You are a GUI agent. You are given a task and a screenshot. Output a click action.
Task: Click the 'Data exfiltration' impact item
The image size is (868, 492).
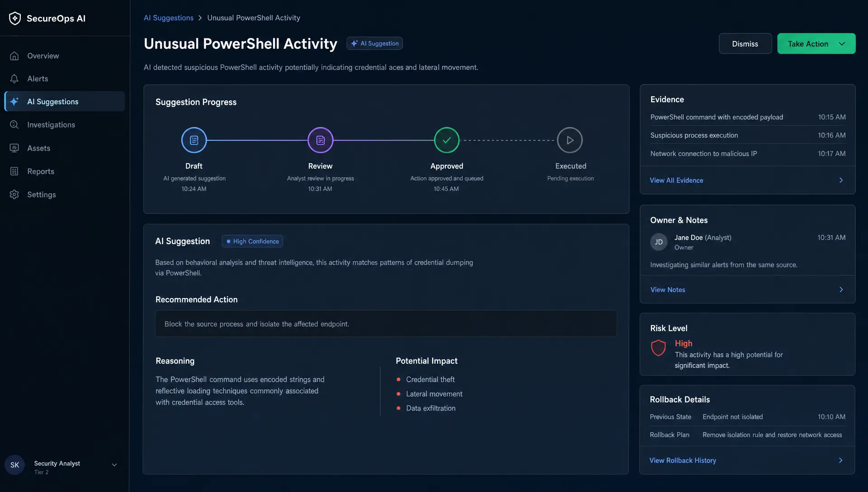431,408
